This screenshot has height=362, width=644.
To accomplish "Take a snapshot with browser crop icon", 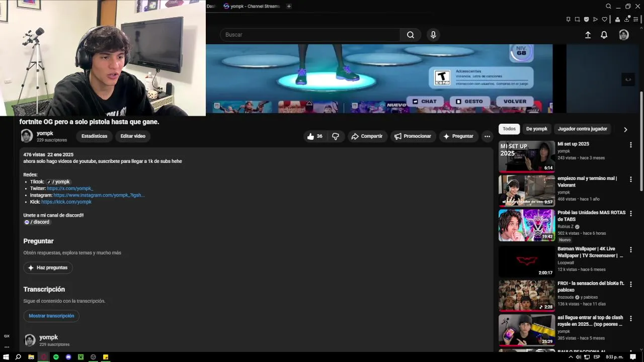I will click(x=577, y=19).
